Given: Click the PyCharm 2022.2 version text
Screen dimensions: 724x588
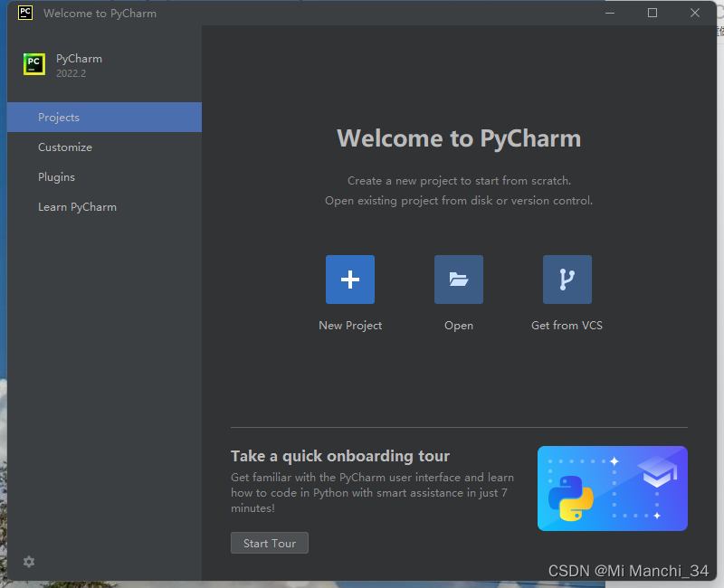Looking at the screenshot, I should (x=71, y=73).
